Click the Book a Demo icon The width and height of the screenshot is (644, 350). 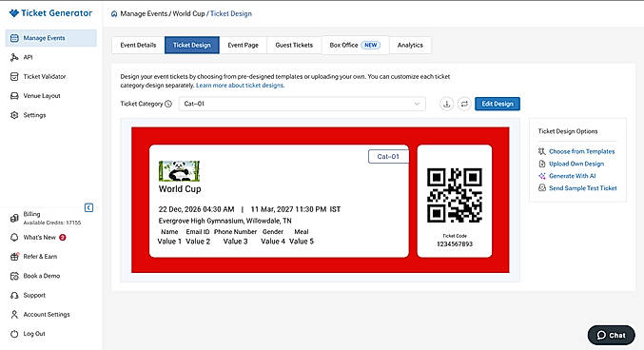tap(14, 276)
